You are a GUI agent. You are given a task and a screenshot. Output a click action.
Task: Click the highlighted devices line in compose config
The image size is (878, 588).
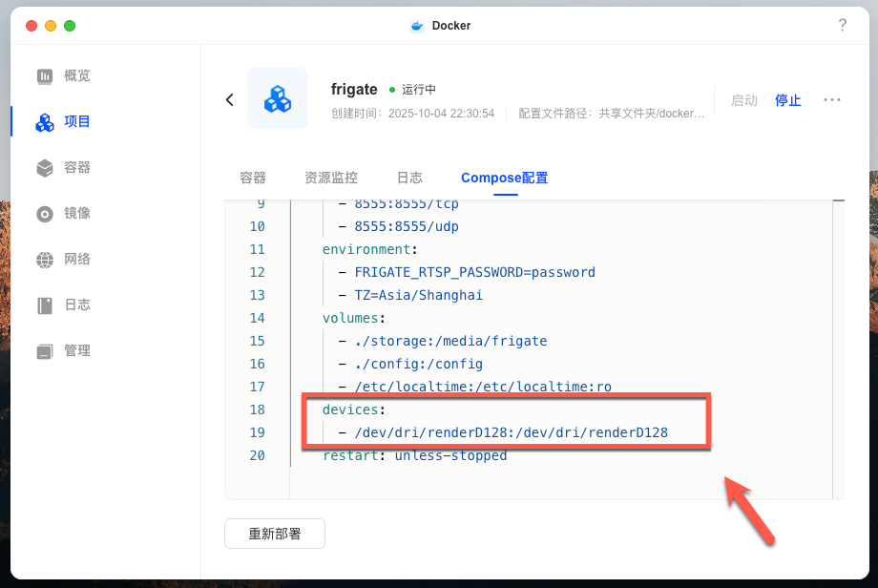pyautogui.click(x=351, y=409)
